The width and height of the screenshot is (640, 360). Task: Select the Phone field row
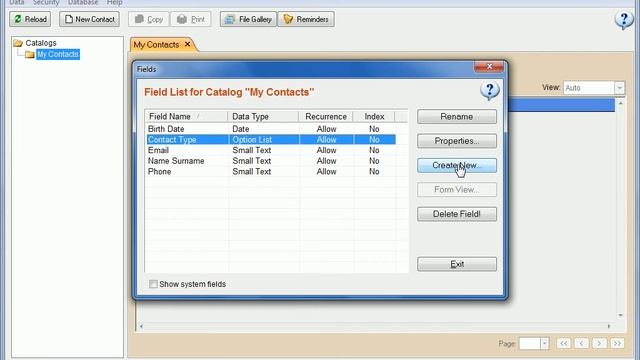pyautogui.click(x=271, y=171)
